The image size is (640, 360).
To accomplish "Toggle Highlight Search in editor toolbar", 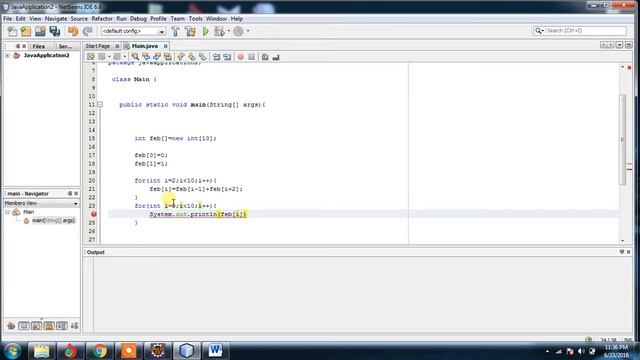I will (x=168, y=57).
